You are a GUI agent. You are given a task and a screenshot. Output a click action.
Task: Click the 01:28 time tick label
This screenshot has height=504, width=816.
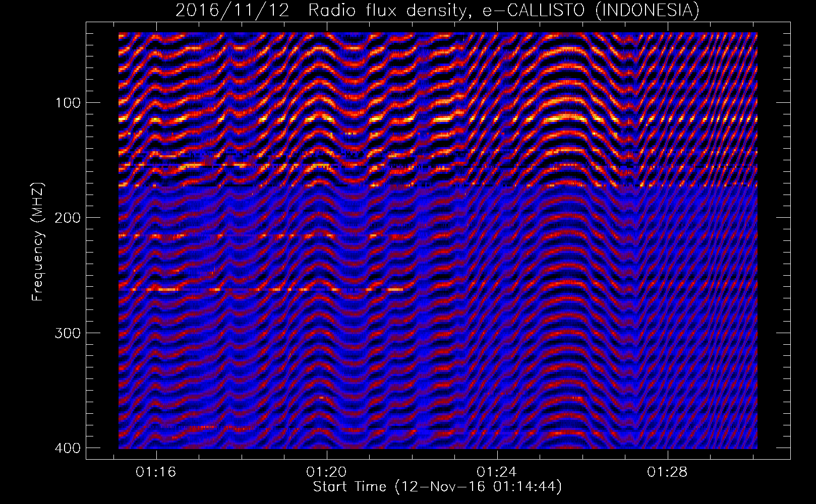pyautogui.click(x=667, y=472)
